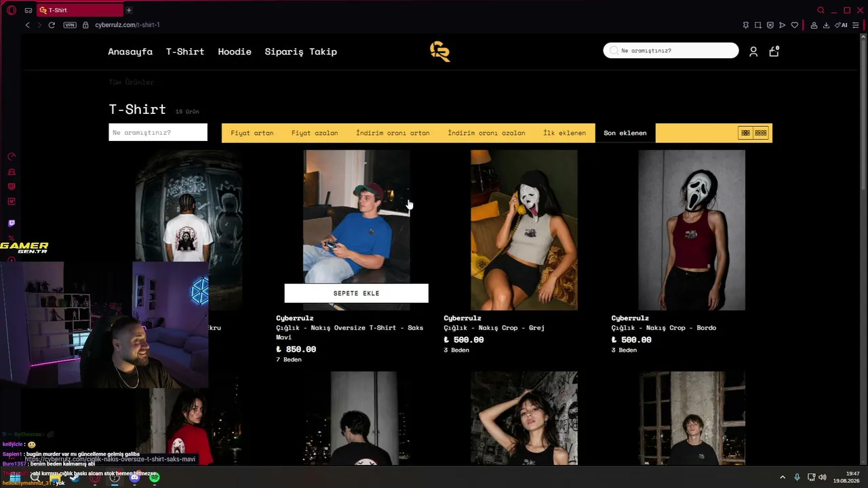
Task: Click the header search field
Action: (x=671, y=50)
